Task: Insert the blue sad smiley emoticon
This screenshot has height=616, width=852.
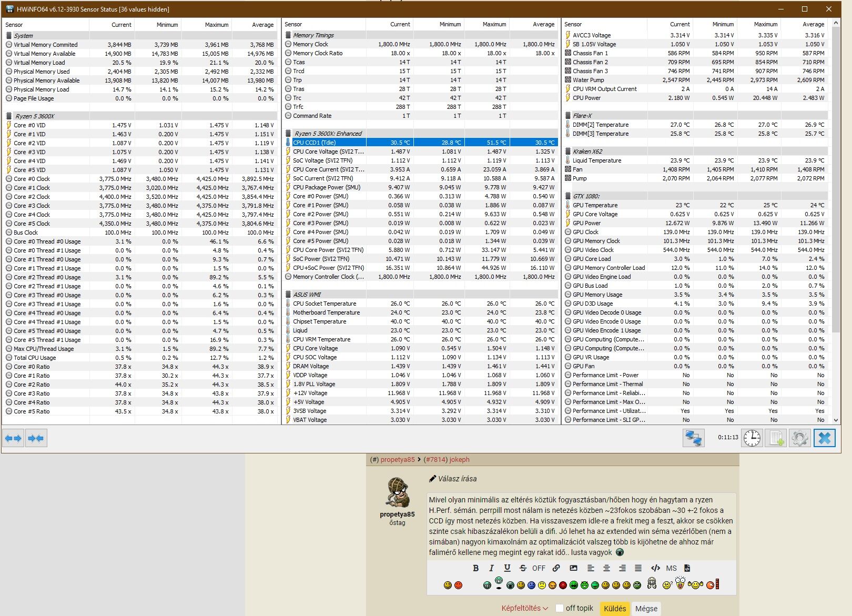Action: [531, 585]
